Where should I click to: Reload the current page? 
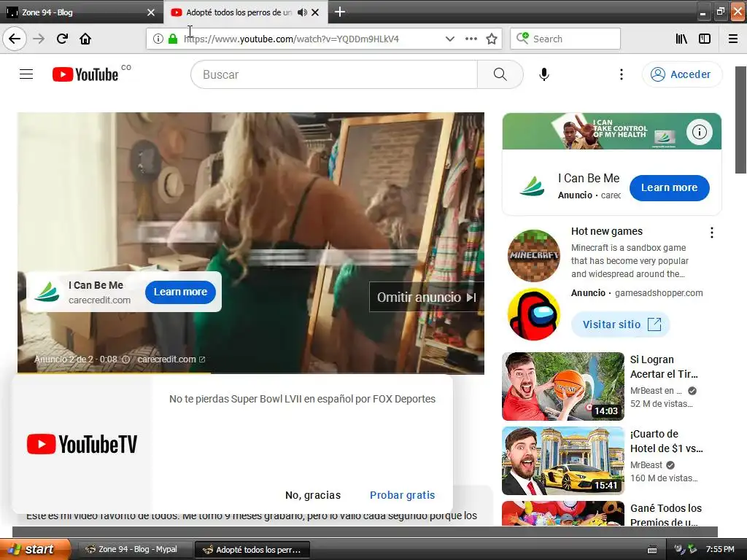[62, 39]
